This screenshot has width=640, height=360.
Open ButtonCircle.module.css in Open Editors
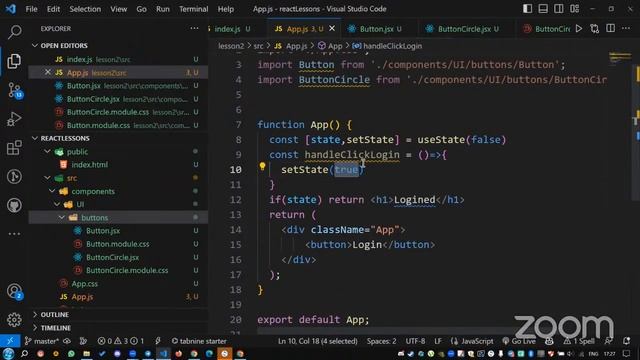(x=108, y=112)
